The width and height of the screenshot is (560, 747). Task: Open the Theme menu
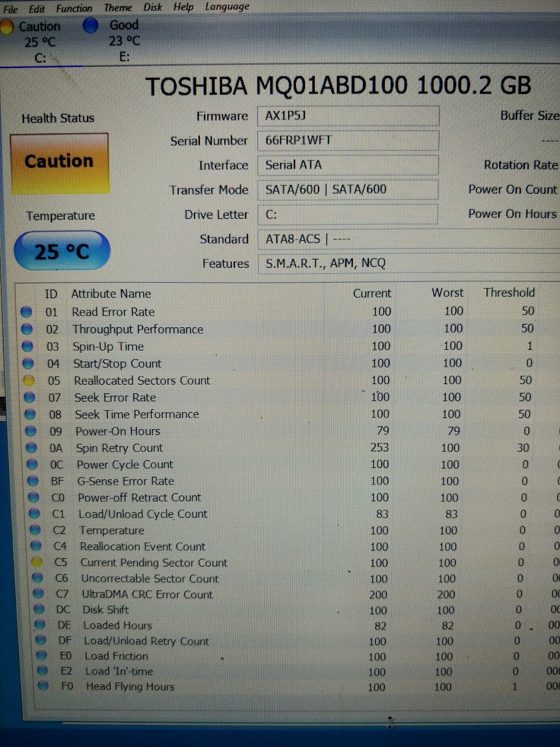(118, 8)
